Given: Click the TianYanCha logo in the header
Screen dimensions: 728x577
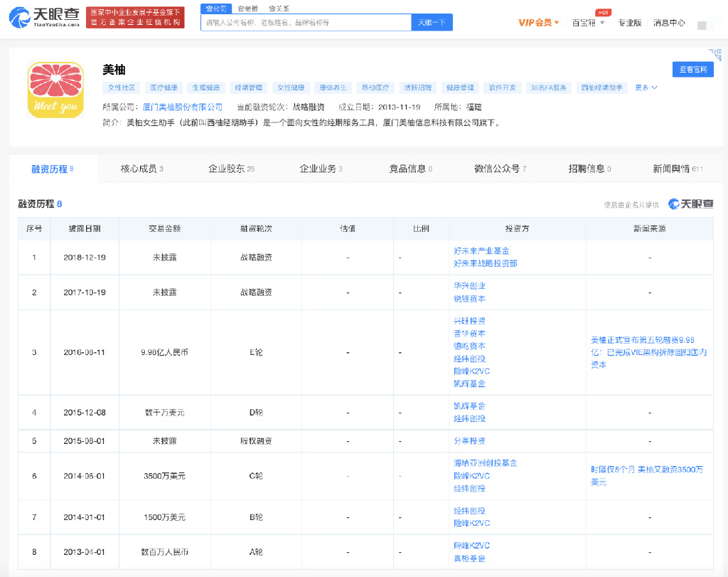Looking at the screenshot, I should click(44, 17).
